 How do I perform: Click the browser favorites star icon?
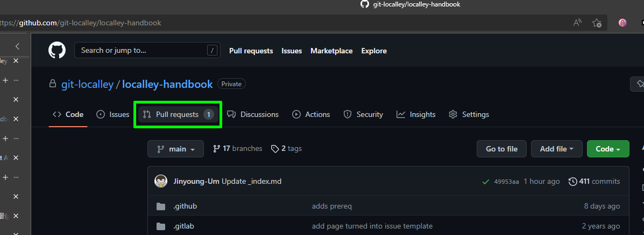(597, 23)
